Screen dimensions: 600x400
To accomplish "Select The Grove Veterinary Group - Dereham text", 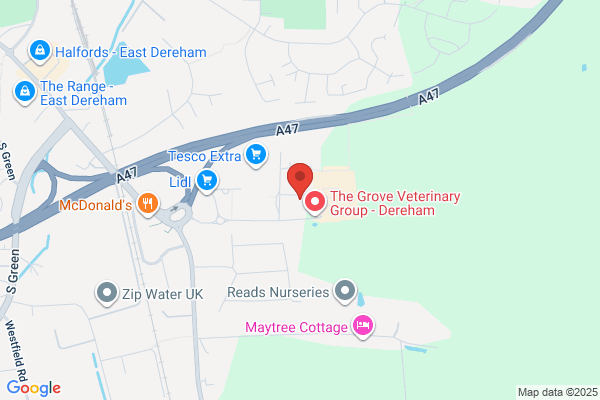I will [395, 203].
